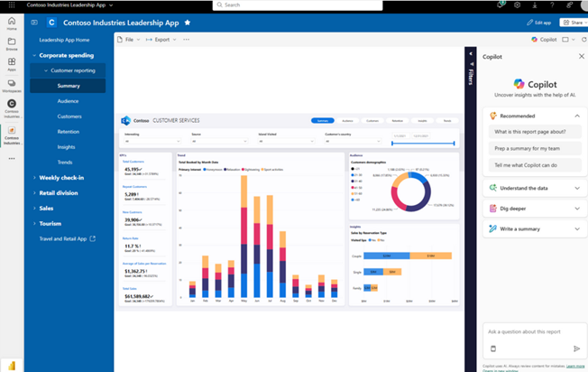The width and height of the screenshot is (588, 372).
Task: Click "Prep a summary for my team"
Action: [x=535, y=149]
